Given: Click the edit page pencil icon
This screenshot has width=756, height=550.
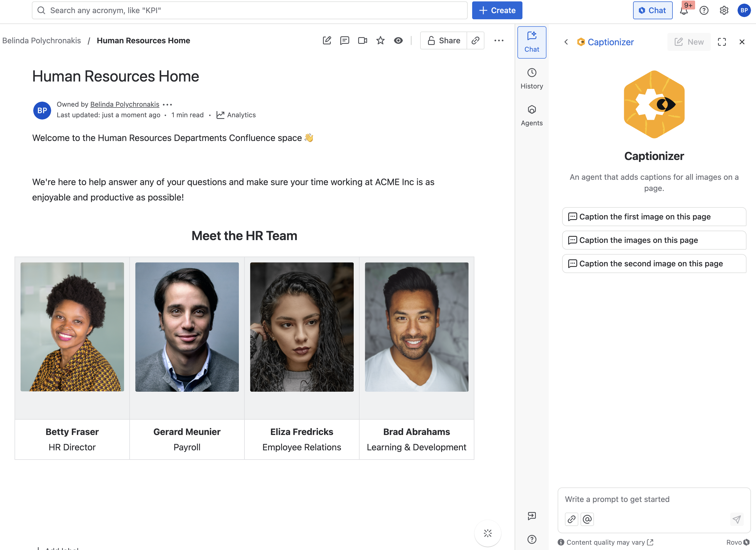Looking at the screenshot, I should 327,41.
